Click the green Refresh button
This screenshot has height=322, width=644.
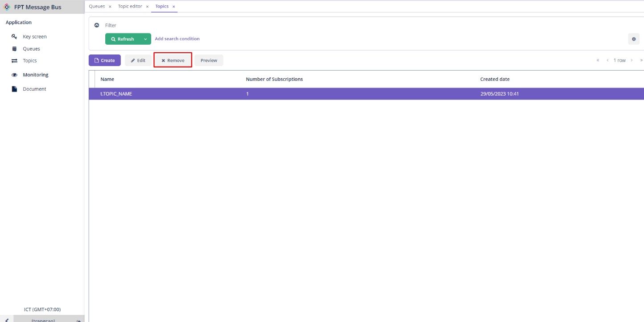tap(123, 39)
